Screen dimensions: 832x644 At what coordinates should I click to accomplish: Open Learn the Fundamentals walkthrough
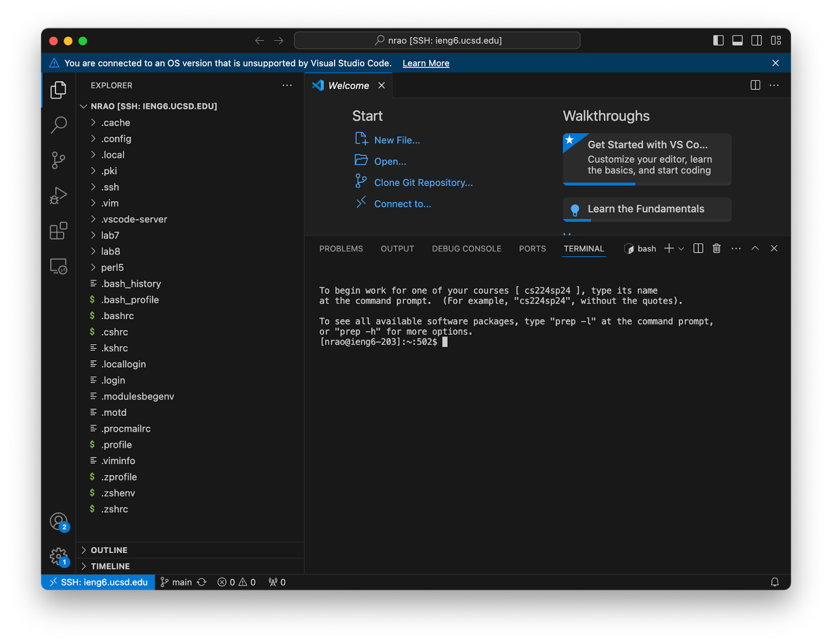(x=647, y=209)
